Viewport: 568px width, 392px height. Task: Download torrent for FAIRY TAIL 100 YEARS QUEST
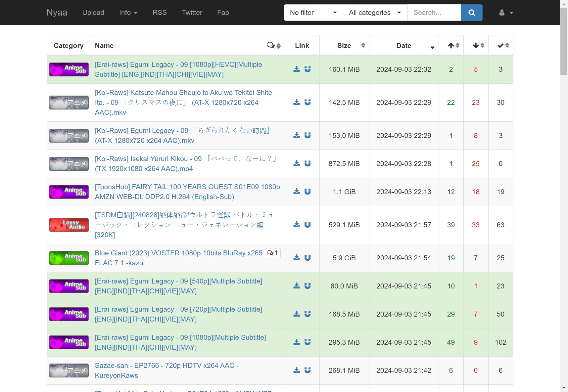pyautogui.click(x=297, y=192)
